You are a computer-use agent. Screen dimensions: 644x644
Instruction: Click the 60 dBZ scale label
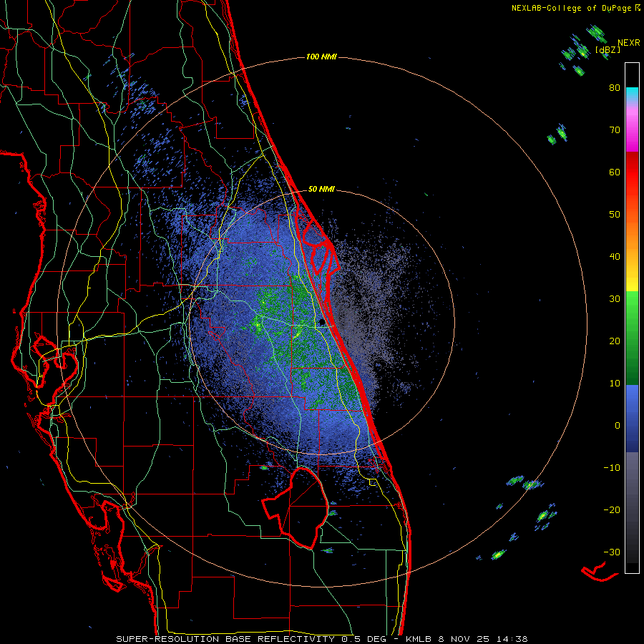(615, 172)
